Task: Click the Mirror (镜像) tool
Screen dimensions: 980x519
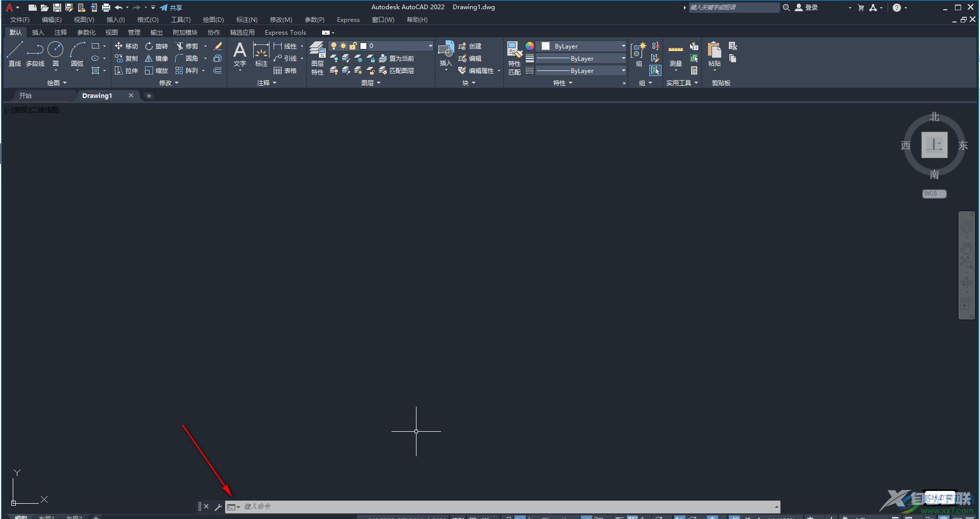Action: (156, 58)
